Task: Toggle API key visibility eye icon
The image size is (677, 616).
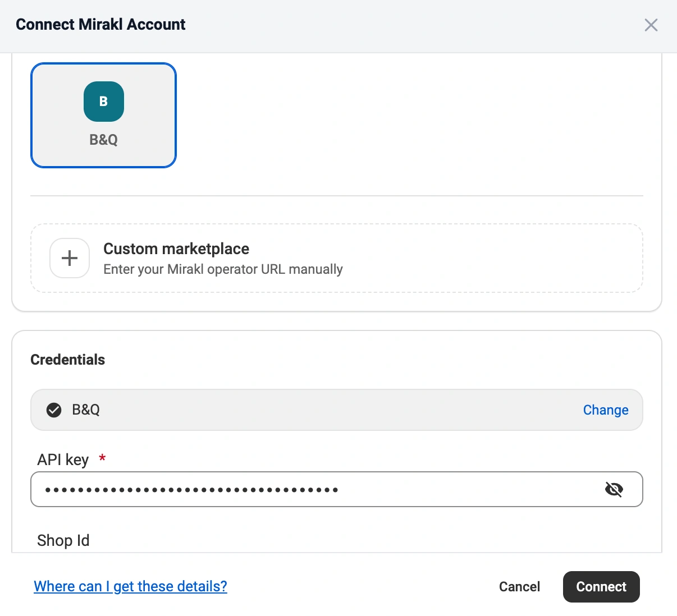Action: pyautogui.click(x=614, y=489)
